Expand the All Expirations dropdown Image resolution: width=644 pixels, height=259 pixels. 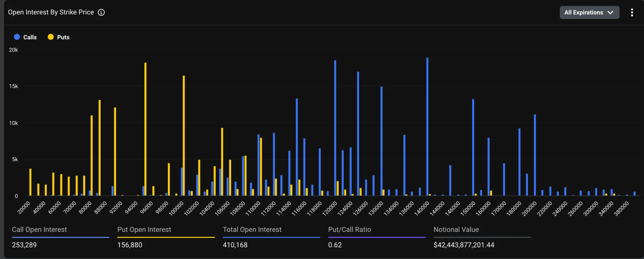[x=589, y=13]
